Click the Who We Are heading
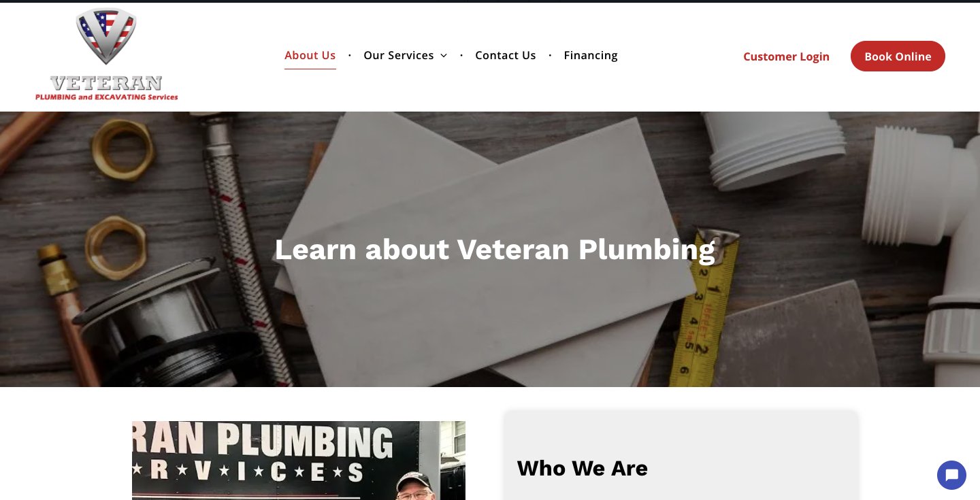Viewport: 980px width, 500px height. click(x=583, y=468)
